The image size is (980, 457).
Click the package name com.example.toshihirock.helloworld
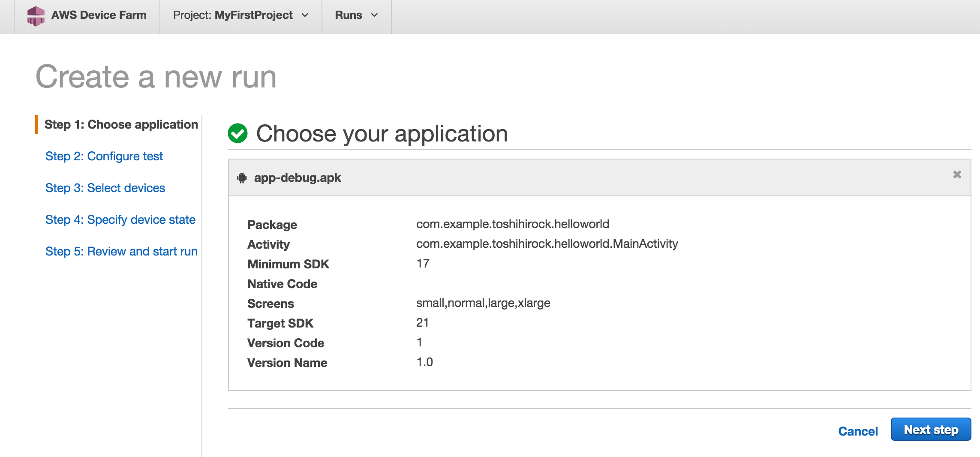(x=512, y=224)
